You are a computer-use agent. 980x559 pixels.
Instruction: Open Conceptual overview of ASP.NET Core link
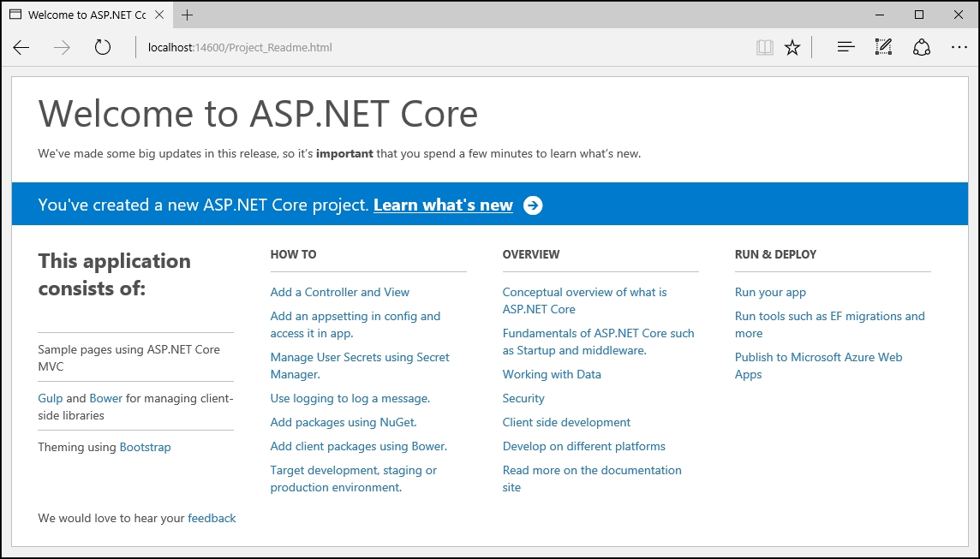pyautogui.click(x=584, y=300)
